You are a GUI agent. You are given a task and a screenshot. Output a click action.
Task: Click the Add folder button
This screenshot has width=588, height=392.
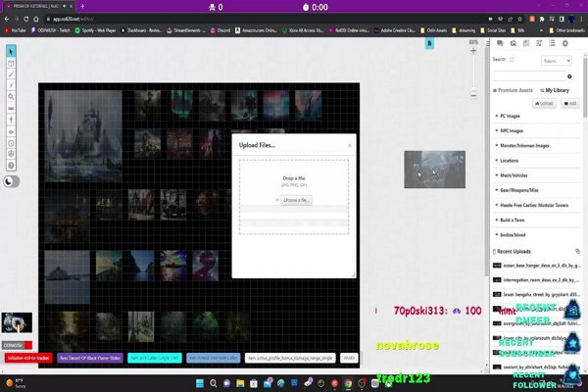pyautogui.click(x=570, y=103)
